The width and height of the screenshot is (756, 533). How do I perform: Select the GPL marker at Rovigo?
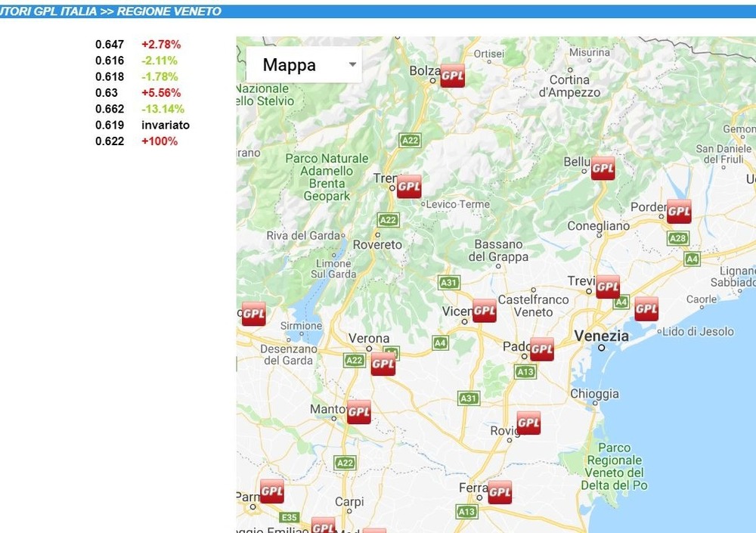click(x=528, y=423)
